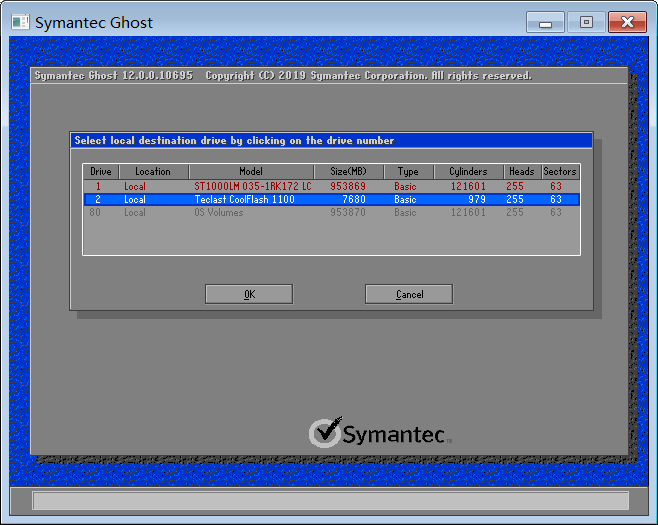Click the OS Volumes model entry

click(219, 212)
